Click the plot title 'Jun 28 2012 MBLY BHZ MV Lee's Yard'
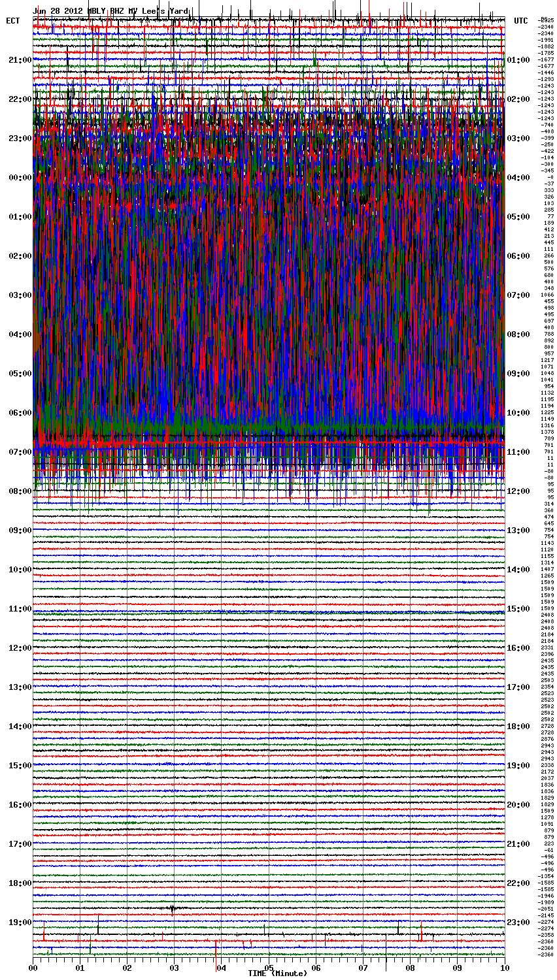The image size is (557, 980). pos(110,11)
